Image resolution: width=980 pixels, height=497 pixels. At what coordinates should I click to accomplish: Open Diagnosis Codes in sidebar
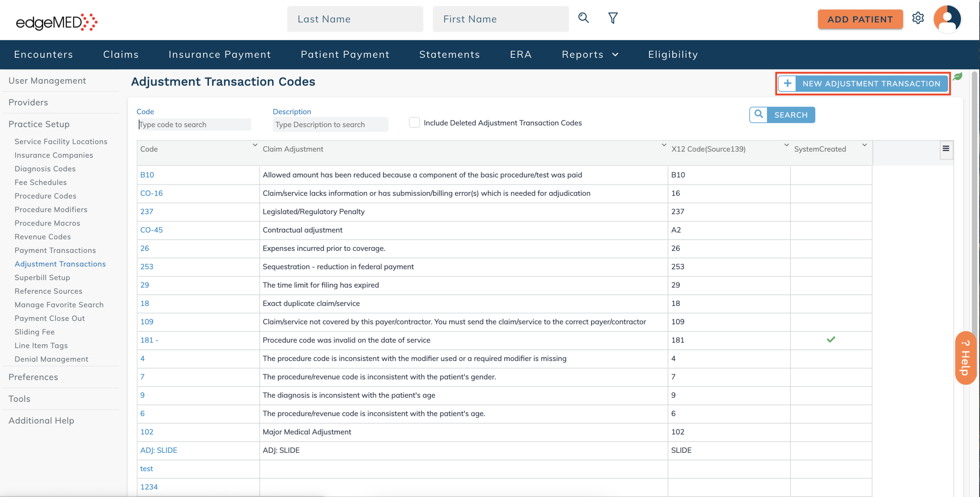pos(45,169)
